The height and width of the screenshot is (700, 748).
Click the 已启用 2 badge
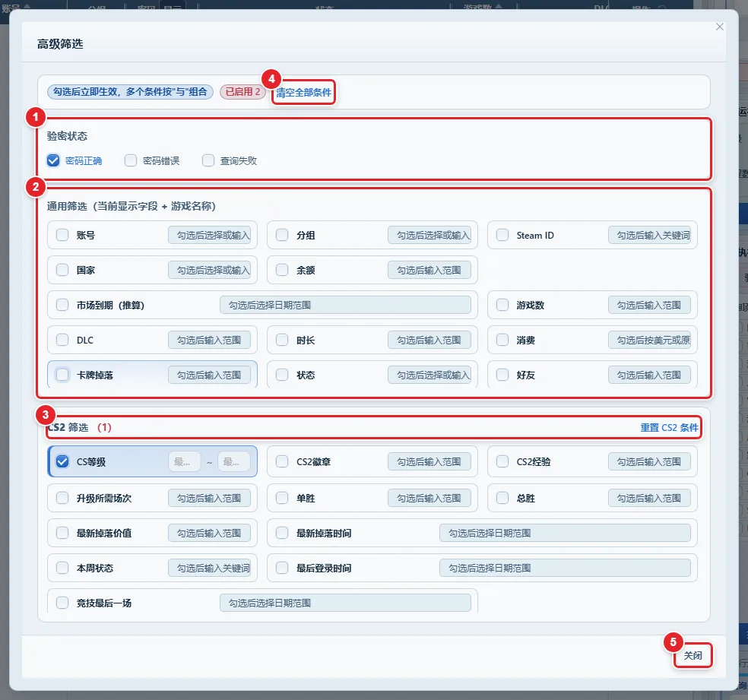coord(242,91)
